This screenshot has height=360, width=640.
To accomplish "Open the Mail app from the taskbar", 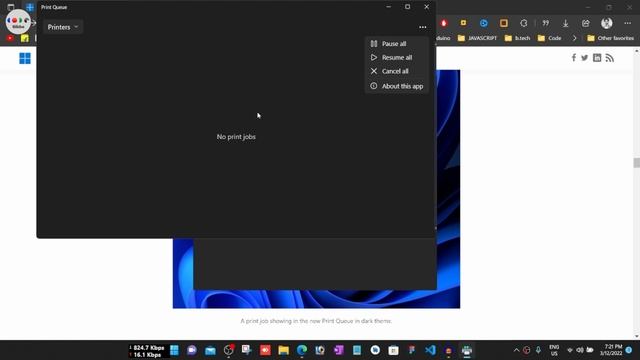I will (210, 350).
